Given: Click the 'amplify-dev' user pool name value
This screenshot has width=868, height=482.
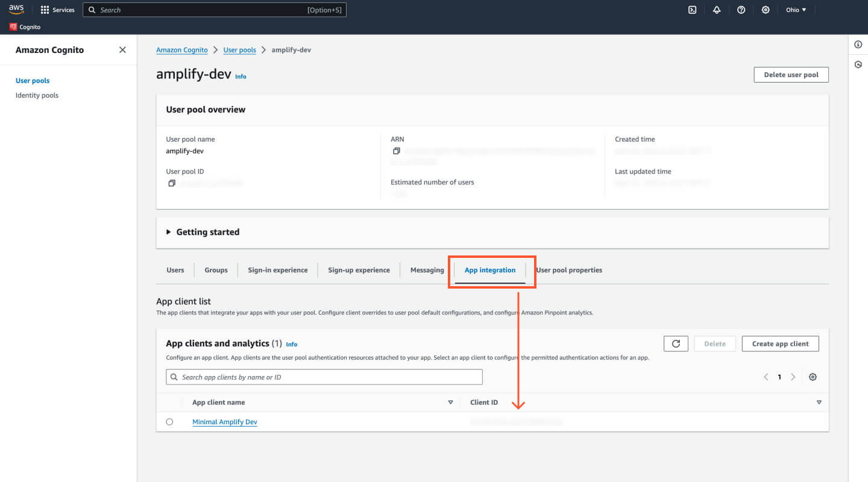Looking at the screenshot, I should (184, 151).
